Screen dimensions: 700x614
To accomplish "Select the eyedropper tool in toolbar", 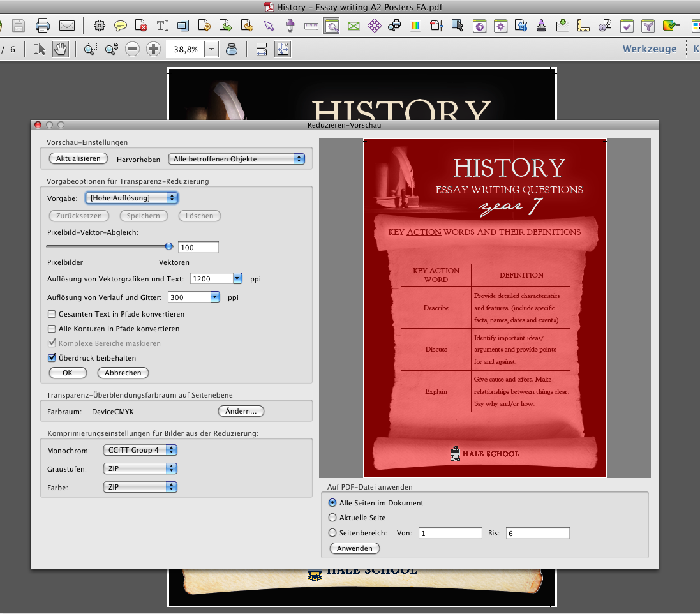I will pyautogui.click(x=290, y=26).
